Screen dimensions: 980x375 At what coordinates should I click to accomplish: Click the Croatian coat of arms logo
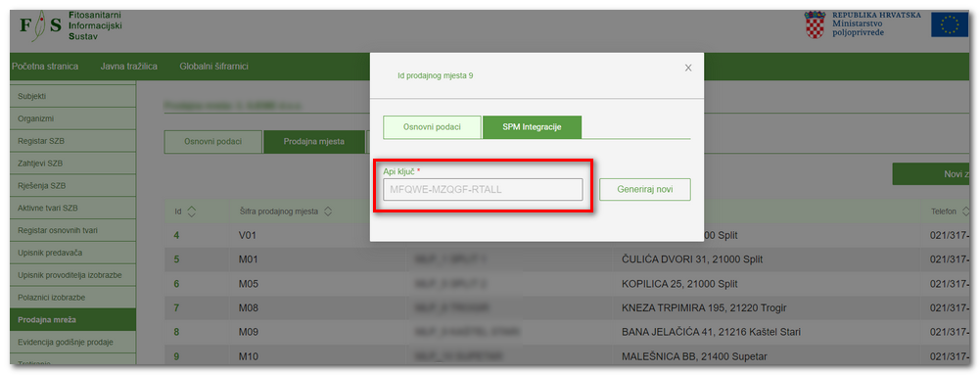click(x=815, y=25)
